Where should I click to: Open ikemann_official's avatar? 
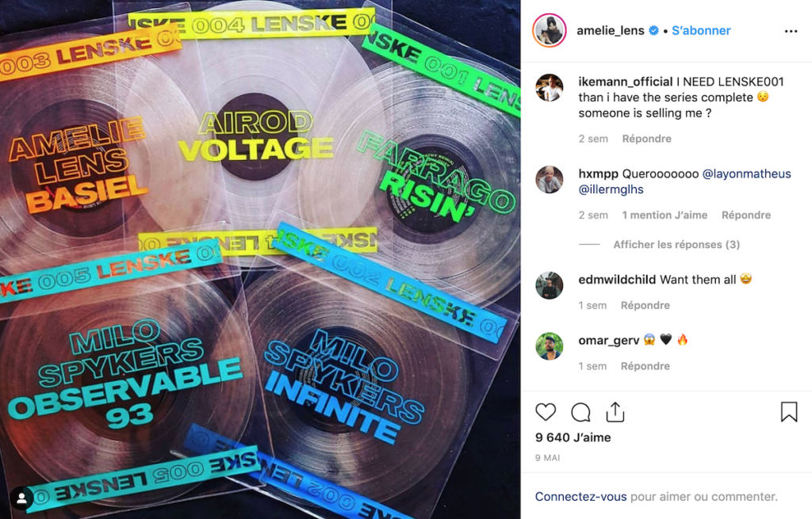pyautogui.click(x=549, y=87)
